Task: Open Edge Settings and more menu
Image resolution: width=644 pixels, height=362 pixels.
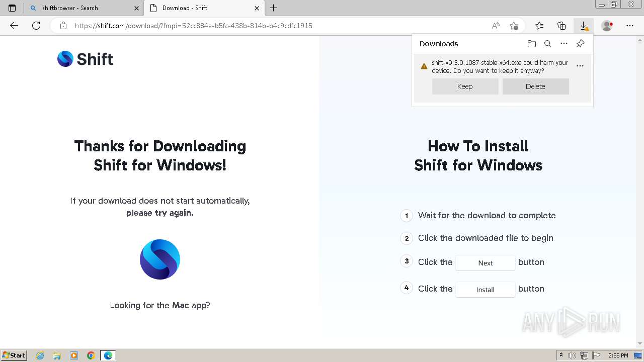Action: 630,26
